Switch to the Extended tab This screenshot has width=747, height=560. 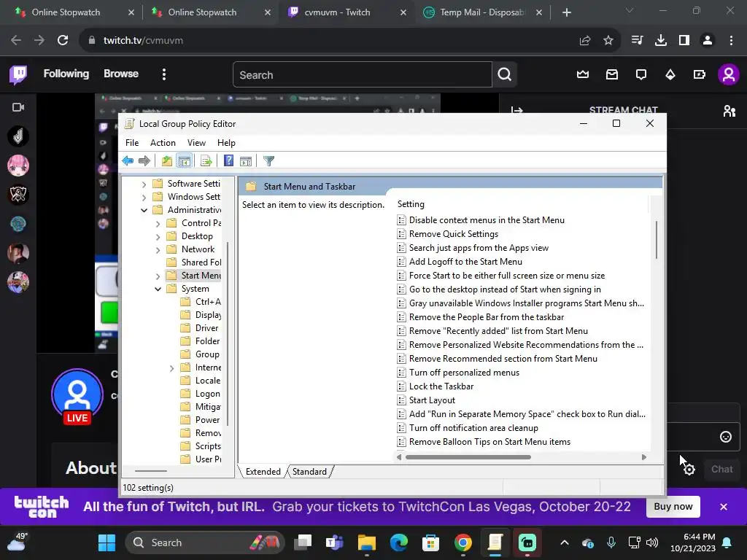pyautogui.click(x=263, y=472)
